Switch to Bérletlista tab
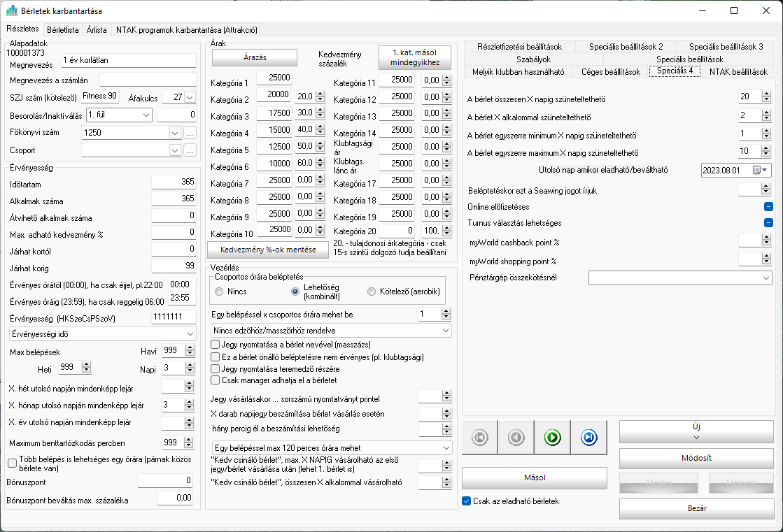 63,30
